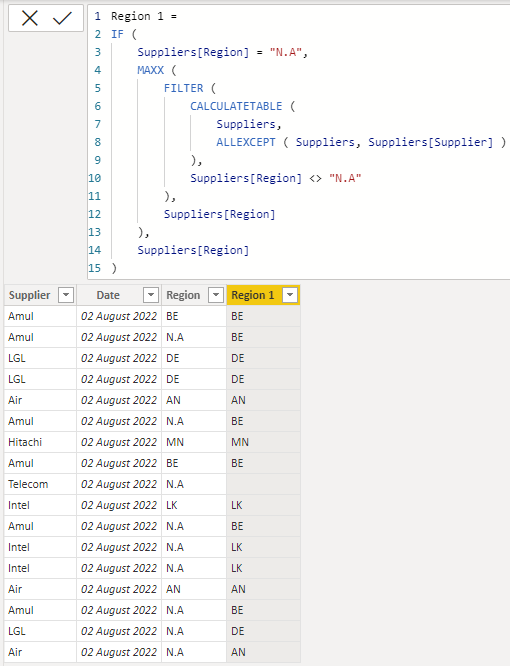510x666 pixels.
Task: Click Suppliers[Region] on formula line 12
Action: 220,214
